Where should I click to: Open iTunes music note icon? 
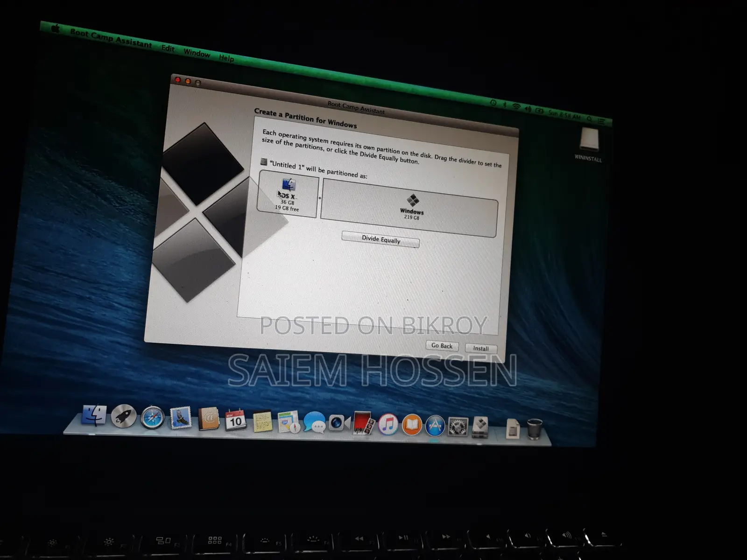[388, 425]
